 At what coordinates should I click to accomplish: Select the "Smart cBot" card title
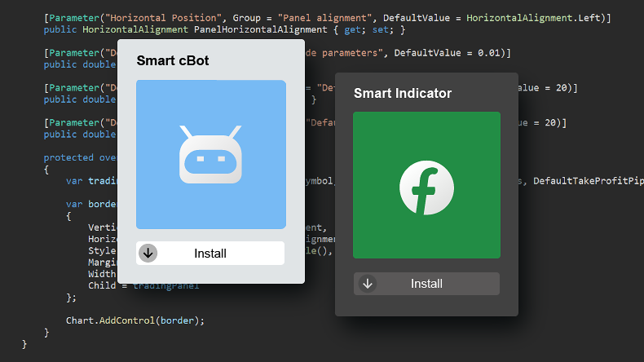(x=173, y=61)
